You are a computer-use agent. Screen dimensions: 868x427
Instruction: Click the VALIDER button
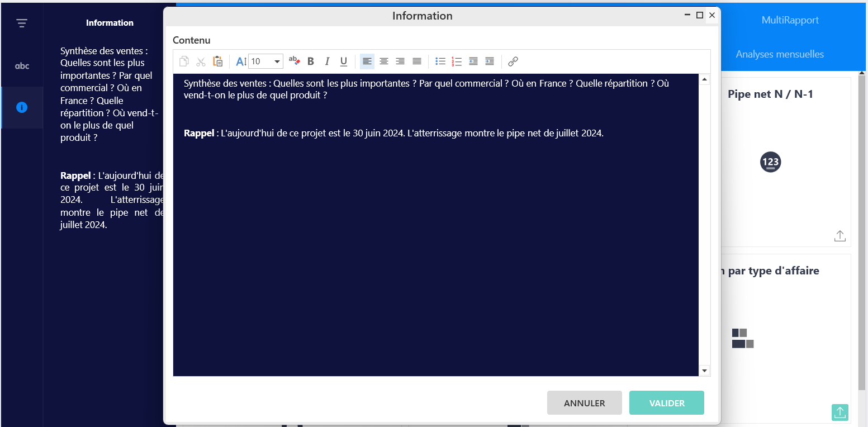(666, 403)
